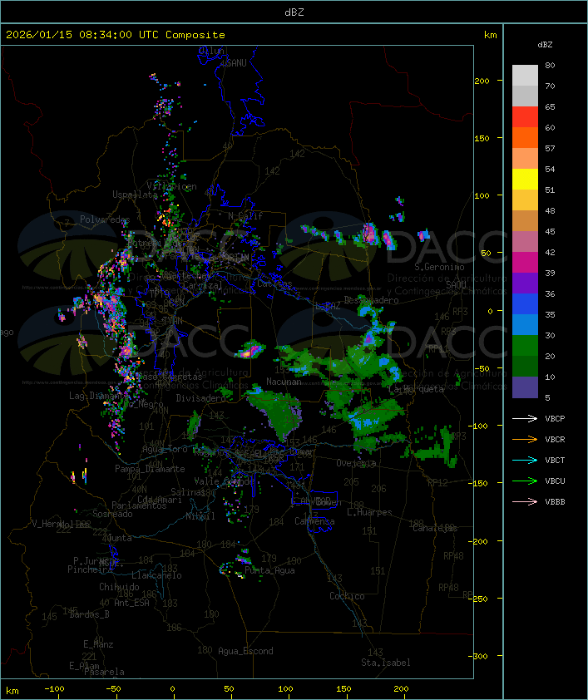Image resolution: width=588 pixels, height=700 pixels.
Task: Click the L.Huarpes place label
Action: coord(369,512)
